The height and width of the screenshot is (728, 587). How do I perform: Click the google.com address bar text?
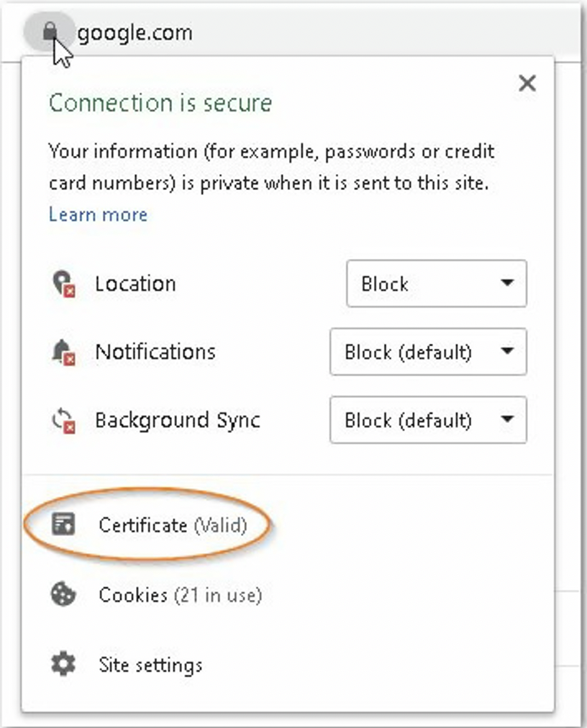pyautogui.click(x=135, y=33)
